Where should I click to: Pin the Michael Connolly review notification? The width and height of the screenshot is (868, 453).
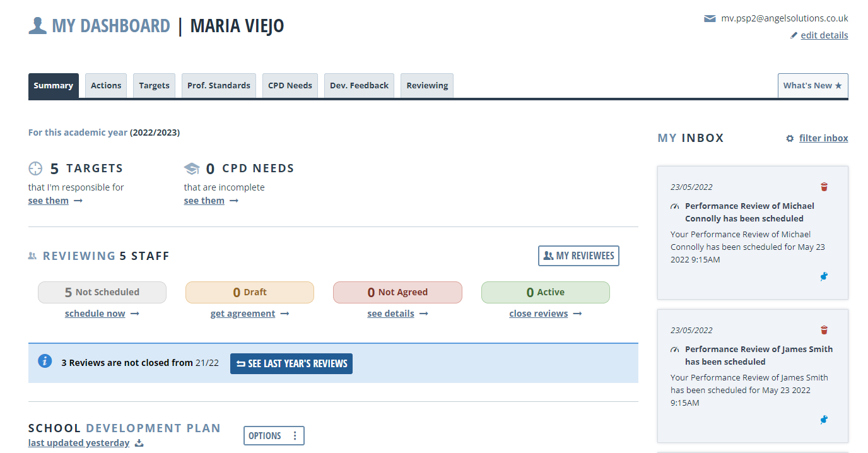(x=824, y=276)
